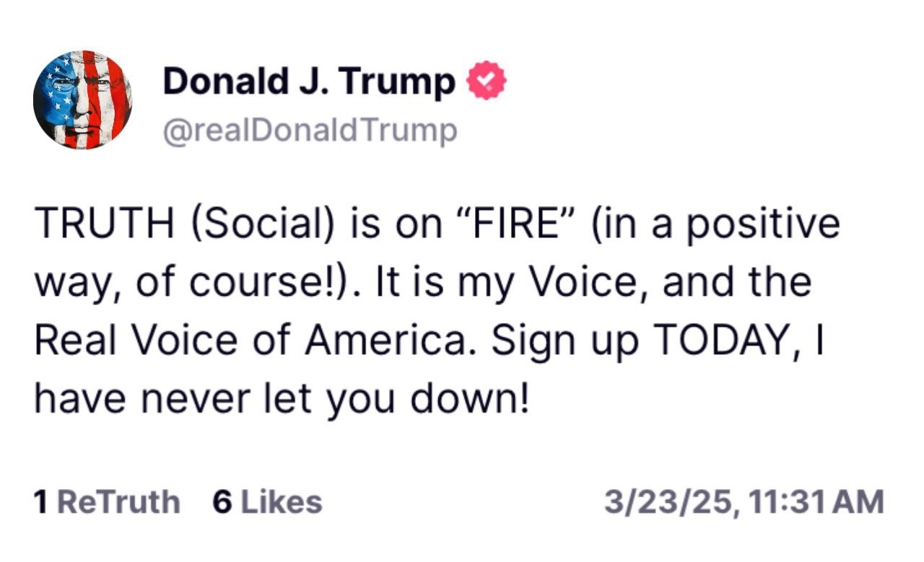Open the Donald J. Trump display name
The width and height of the screenshot is (924, 562).
(x=309, y=82)
